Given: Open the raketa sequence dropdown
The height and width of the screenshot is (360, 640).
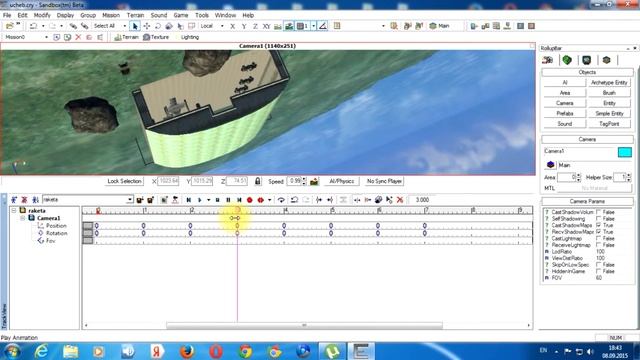Looking at the screenshot, I should pos(129,200).
